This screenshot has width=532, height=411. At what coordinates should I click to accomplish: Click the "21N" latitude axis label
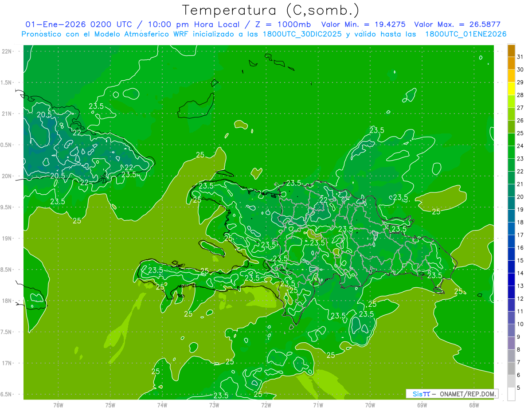[x=7, y=114]
